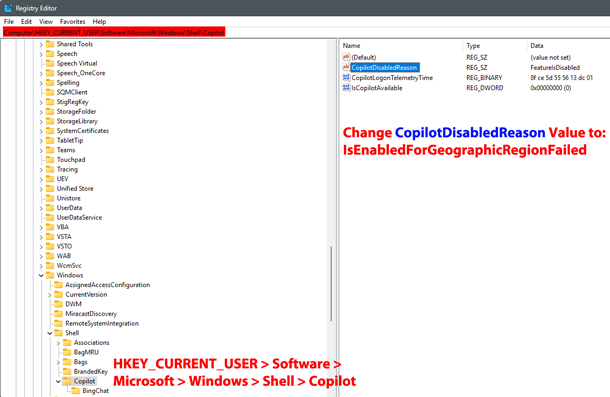Viewport: 610px width, 397px height.
Task: Expand the TabletTip key
Action: pos(41,141)
